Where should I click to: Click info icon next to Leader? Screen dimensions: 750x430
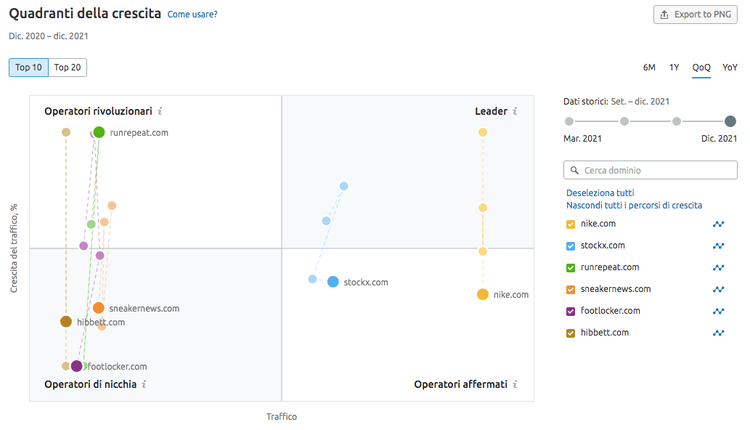click(x=515, y=111)
